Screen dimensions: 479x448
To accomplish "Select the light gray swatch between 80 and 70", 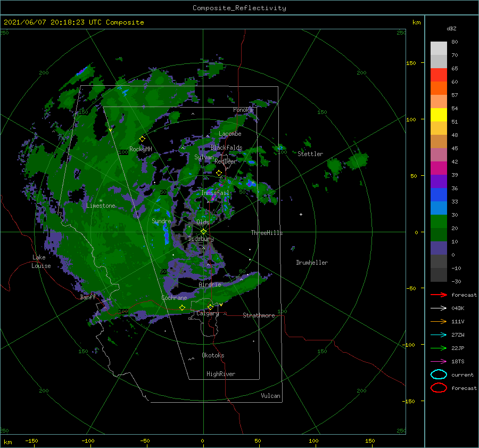I will tap(439, 48).
